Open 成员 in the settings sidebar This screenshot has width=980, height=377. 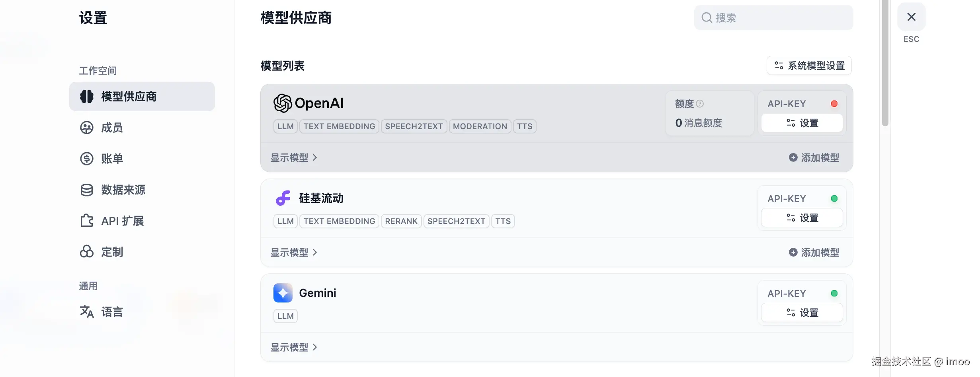pyautogui.click(x=112, y=128)
